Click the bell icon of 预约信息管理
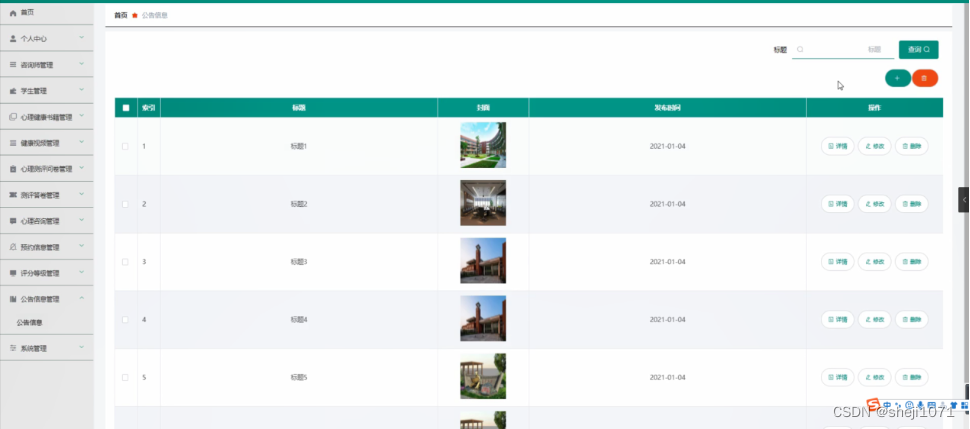970x429 pixels. pyautogui.click(x=13, y=247)
